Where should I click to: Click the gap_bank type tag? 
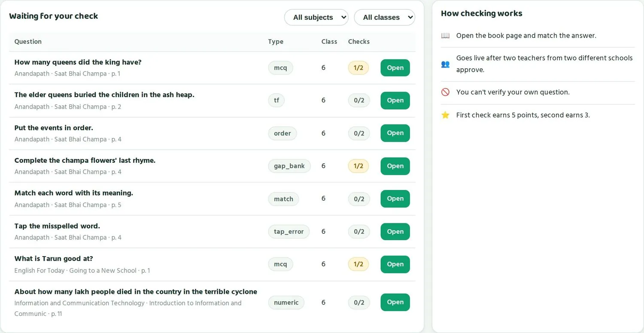(289, 166)
